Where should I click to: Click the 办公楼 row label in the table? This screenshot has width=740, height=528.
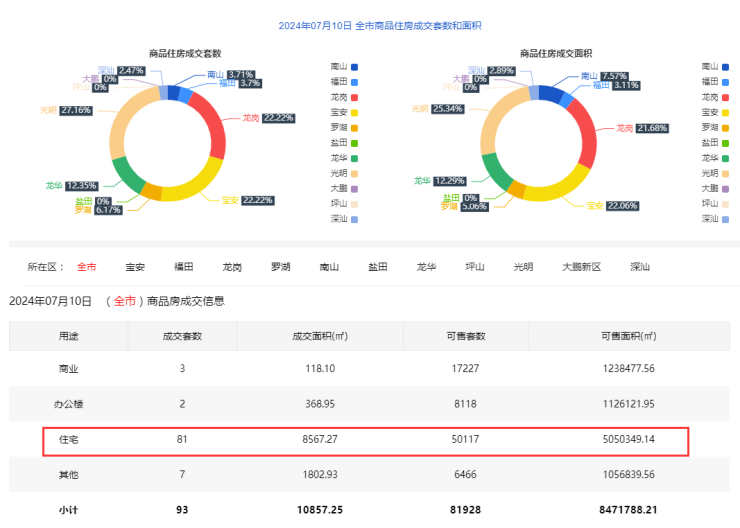pyautogui.click(x=69, y=404)
